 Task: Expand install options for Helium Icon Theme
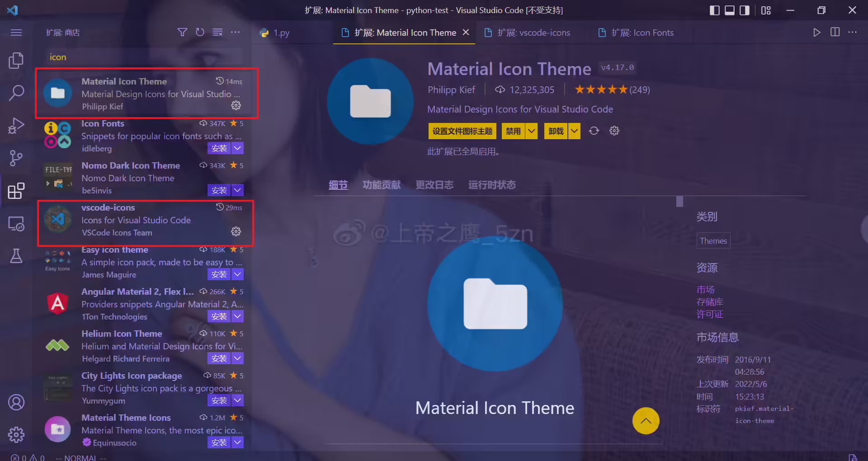237,358
